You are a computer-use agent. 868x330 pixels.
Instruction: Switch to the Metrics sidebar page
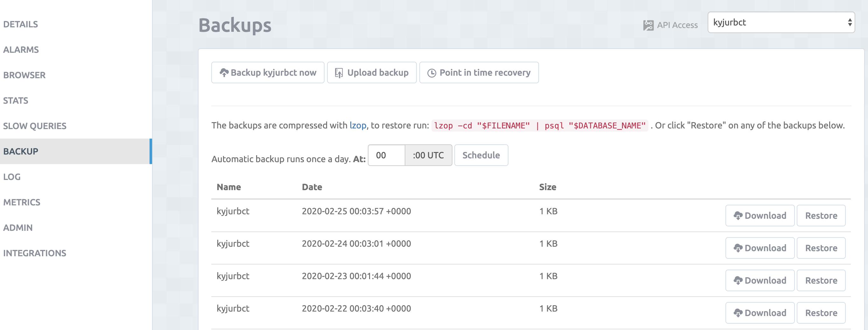[x=22, y=202]
